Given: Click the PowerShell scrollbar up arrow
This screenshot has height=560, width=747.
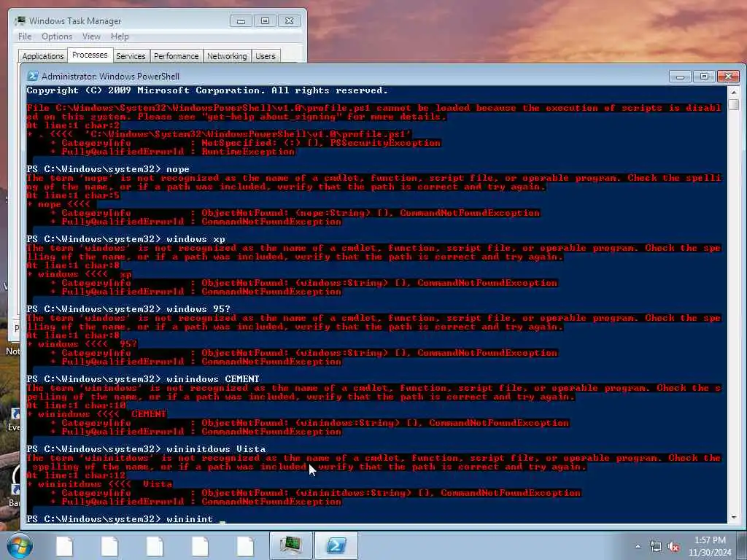Looking at the screenshot, I should (734, 92).
